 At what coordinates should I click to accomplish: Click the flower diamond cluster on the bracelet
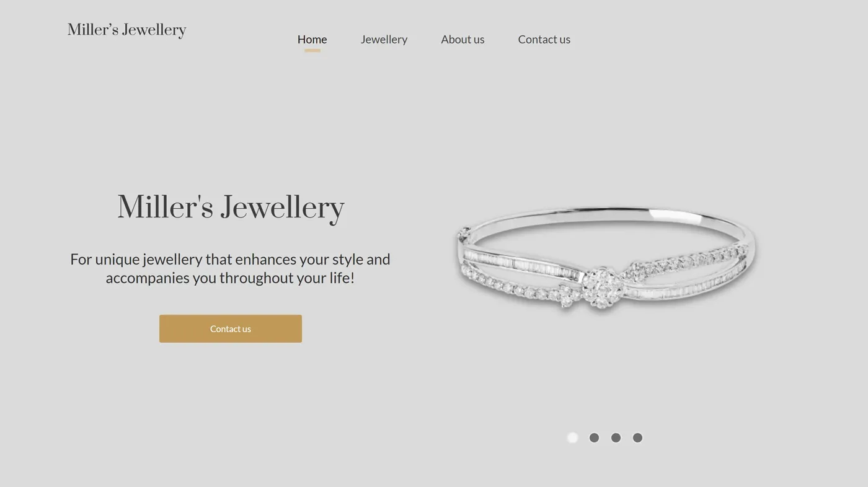pyautogui.click(x=600, y=287)
